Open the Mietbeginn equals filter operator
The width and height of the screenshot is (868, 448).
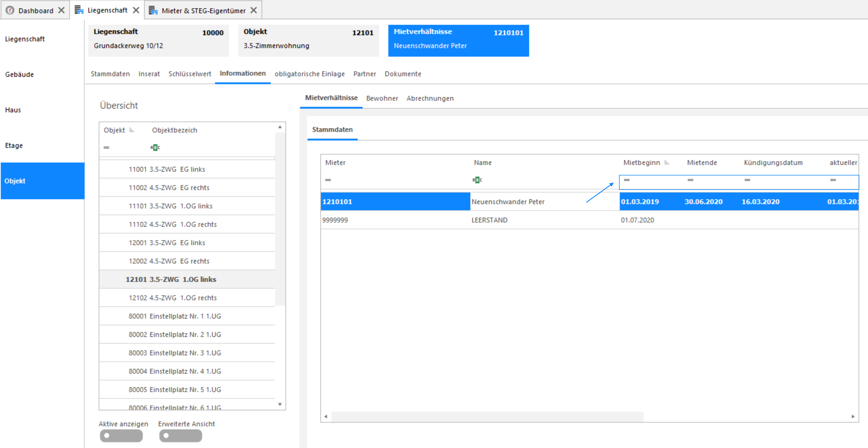tap(627, 180)
